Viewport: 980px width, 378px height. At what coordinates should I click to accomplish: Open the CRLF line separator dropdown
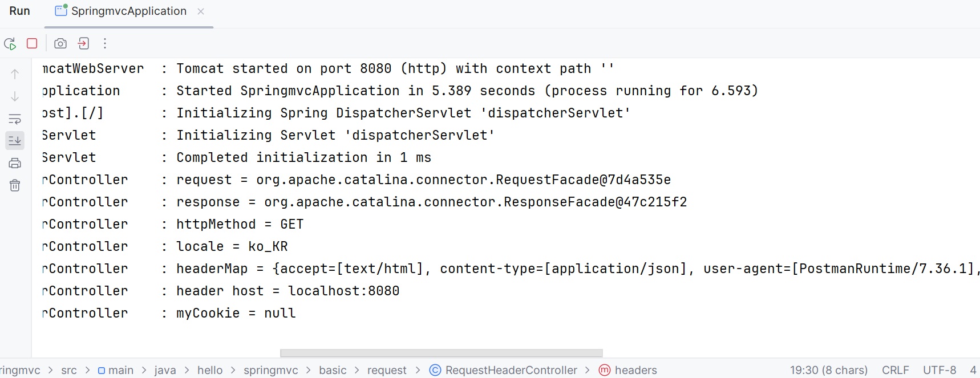(895, 370)
